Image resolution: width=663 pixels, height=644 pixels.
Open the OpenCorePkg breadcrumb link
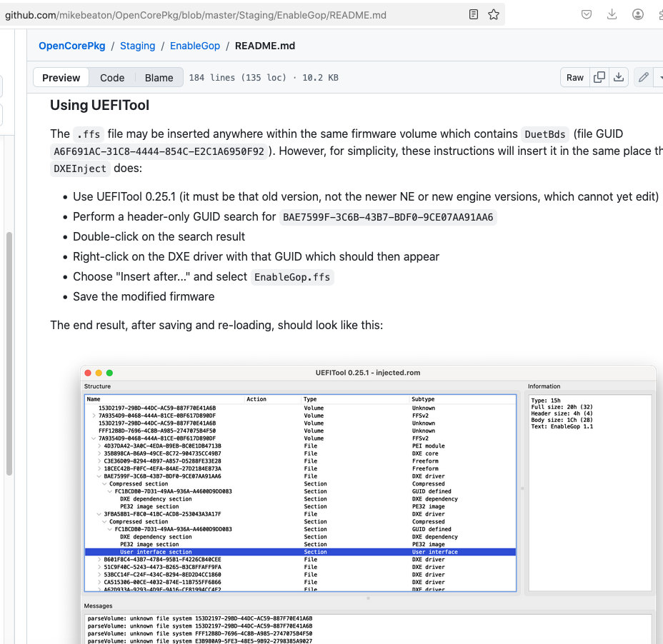(x=72, y=46)
